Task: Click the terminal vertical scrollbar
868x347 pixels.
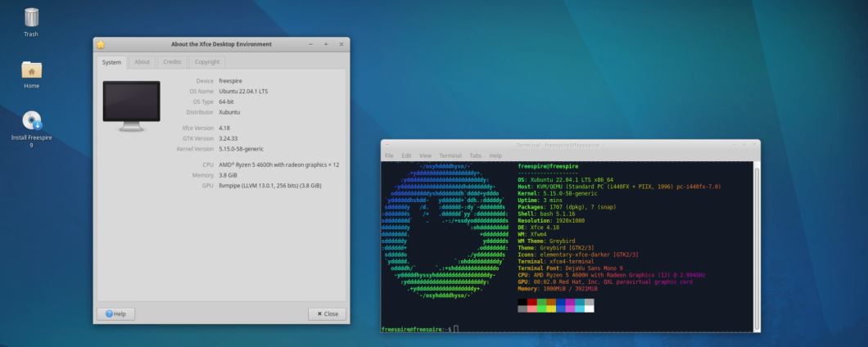Action: [x=757, y=246]
